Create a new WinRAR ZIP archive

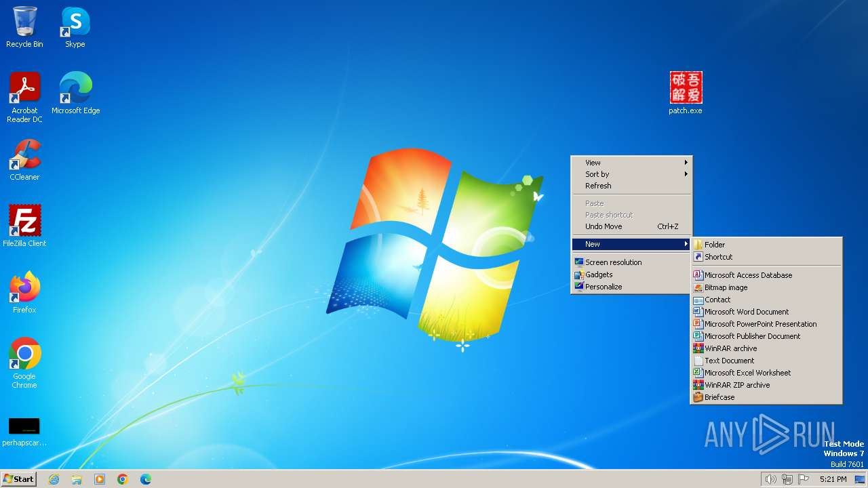[x=766, y=385]
